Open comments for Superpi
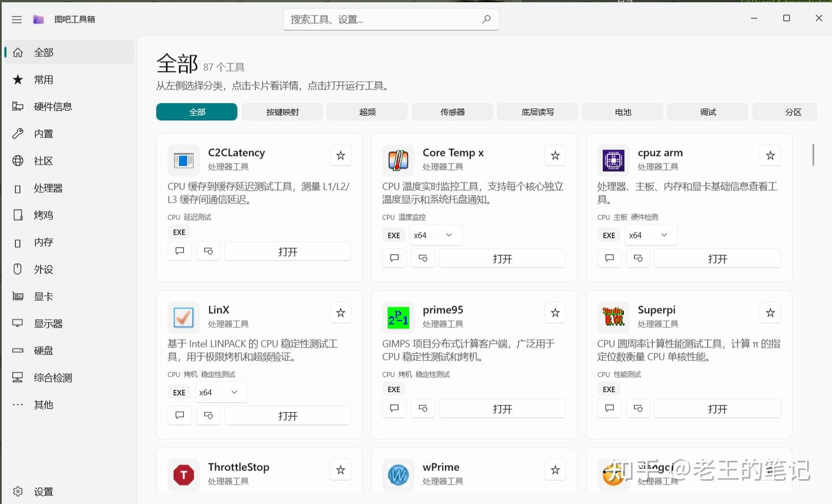Viewport: 832px width, 504px height. (x=610, y=409)
